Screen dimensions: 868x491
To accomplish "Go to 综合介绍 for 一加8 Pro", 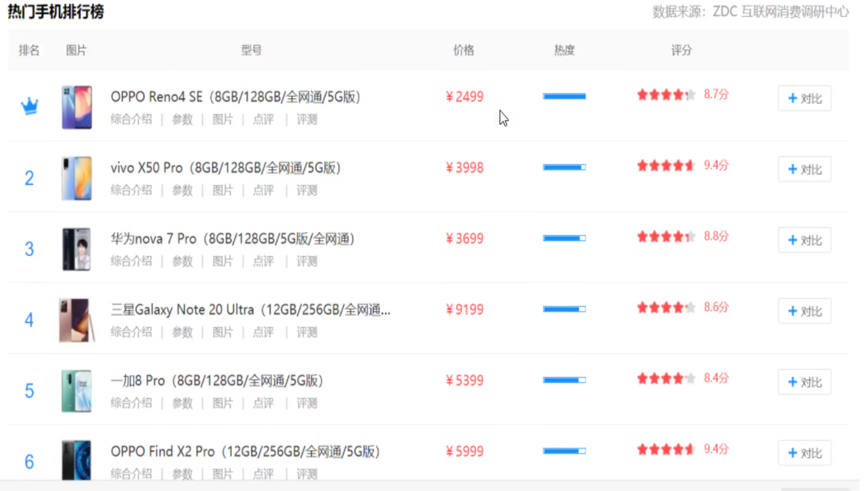I will (x=131, y=403).
